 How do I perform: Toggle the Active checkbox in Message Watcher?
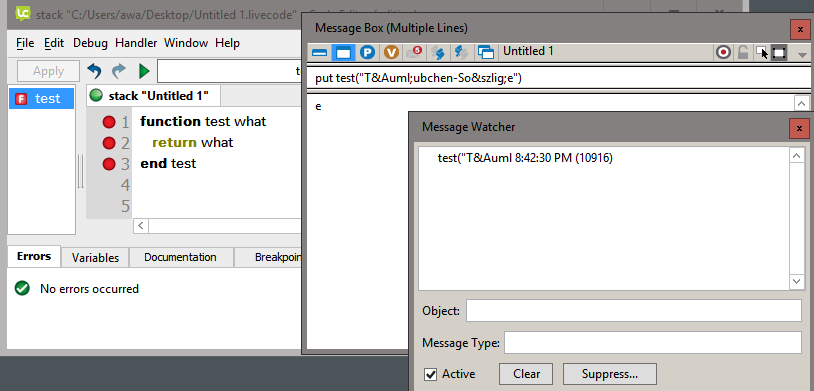click(x=430, y=374)
